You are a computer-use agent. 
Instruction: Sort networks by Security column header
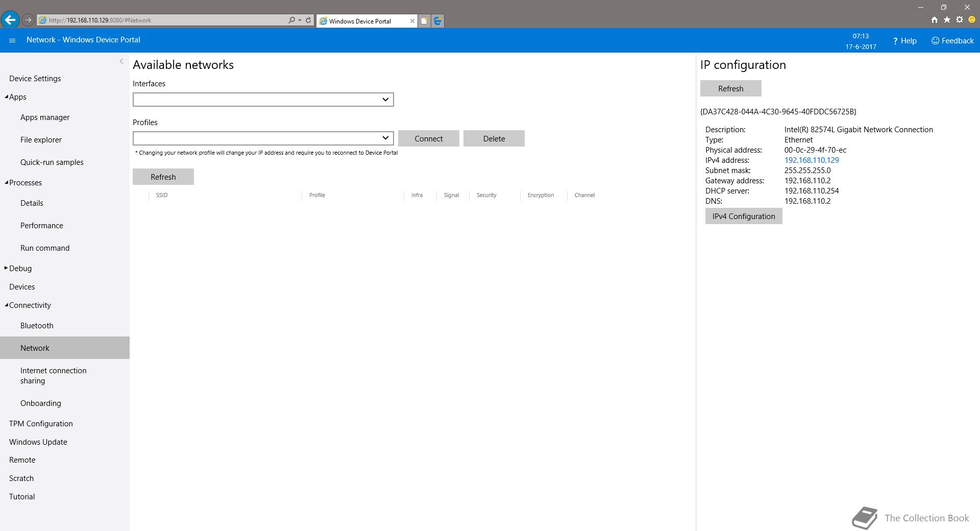486,195
